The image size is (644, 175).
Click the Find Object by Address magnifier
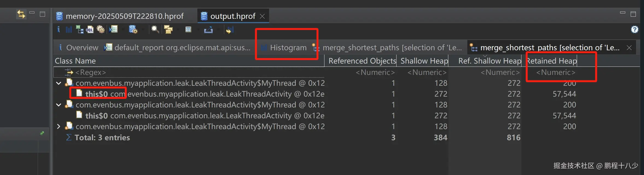(155, 30)
